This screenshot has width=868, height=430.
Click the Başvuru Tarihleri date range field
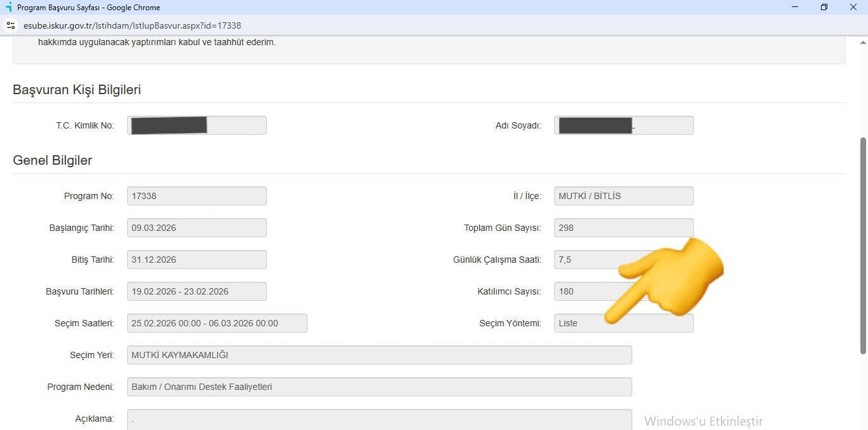point(196,291)
